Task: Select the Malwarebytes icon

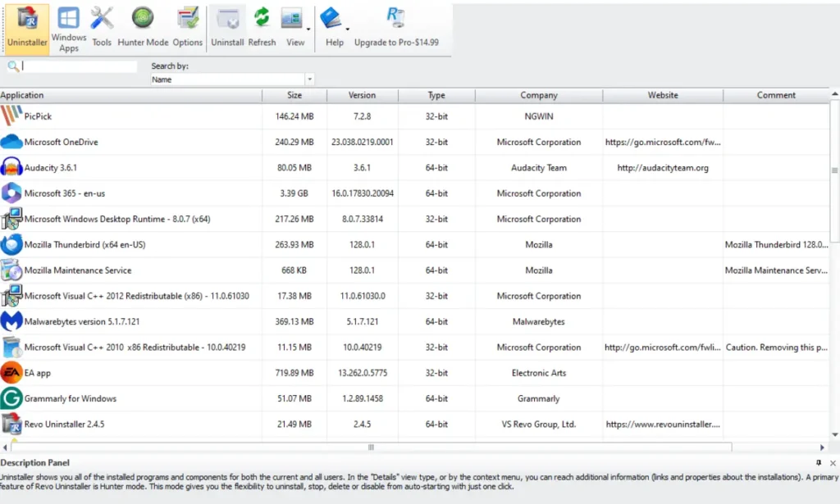Action: pyautogui.click(x=11, y=321)
